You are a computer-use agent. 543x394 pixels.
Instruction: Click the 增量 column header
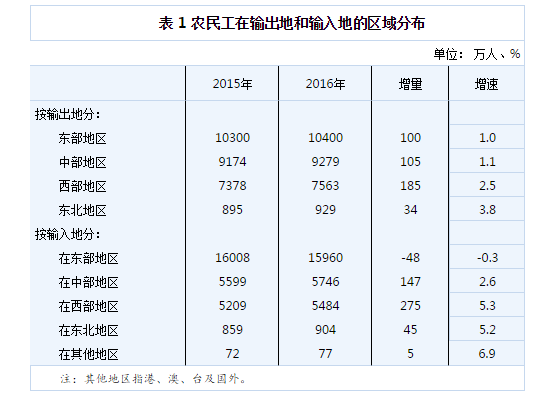pos(410,84)
